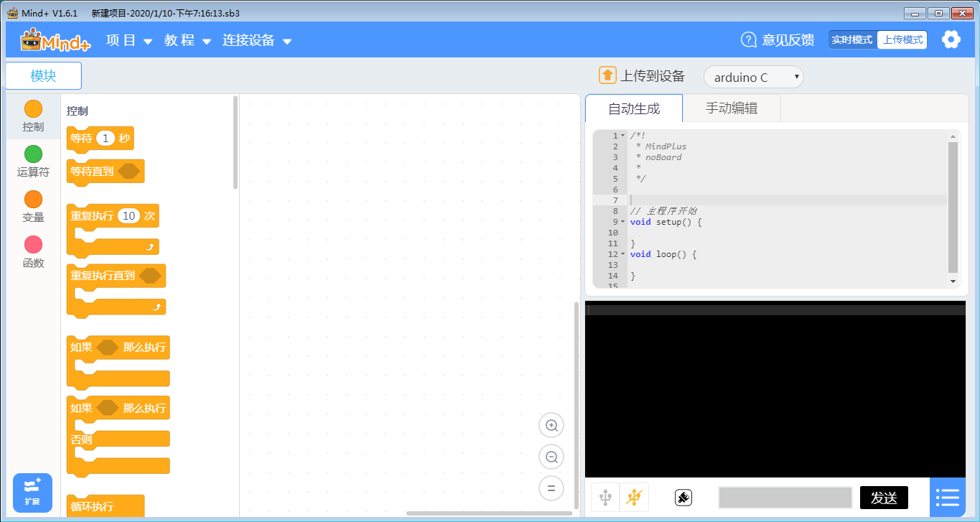Switch to the 手动编辑 tab
Screen dimensions: 980x522
coord(732,108)
